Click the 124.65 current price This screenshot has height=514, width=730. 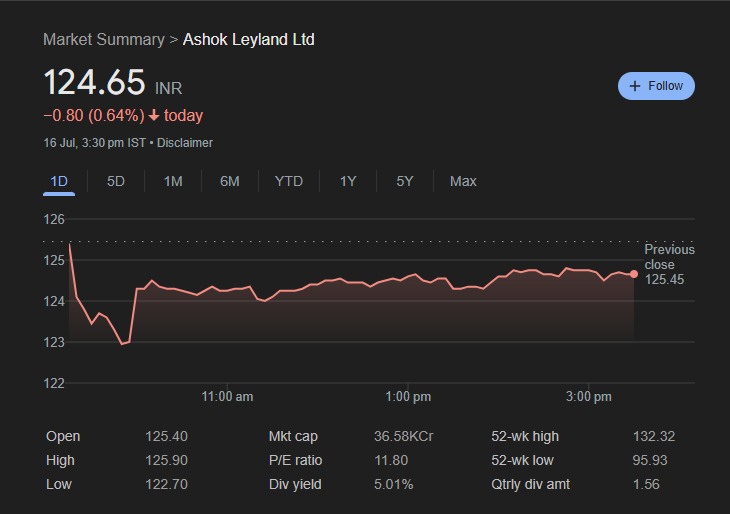(x=95, y=82)
